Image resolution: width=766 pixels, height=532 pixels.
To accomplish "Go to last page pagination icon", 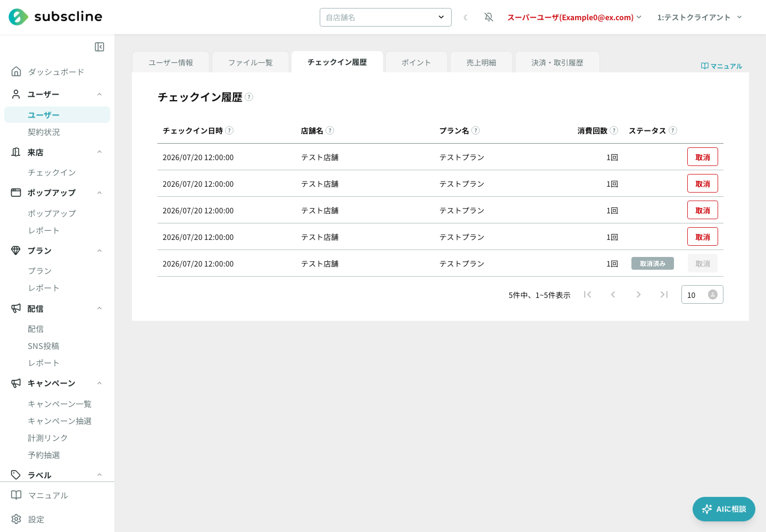I will point(664,294).
